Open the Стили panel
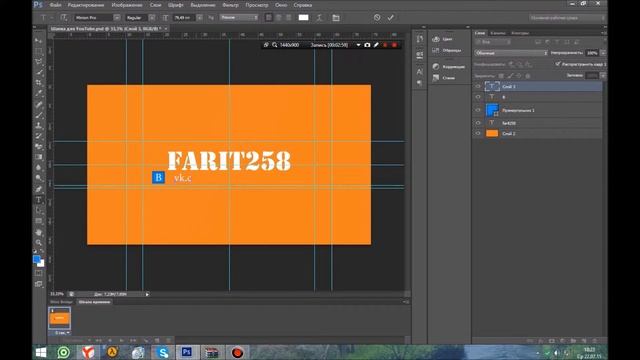Viewport: 640px width, 360px height. [x=444, y=78]
